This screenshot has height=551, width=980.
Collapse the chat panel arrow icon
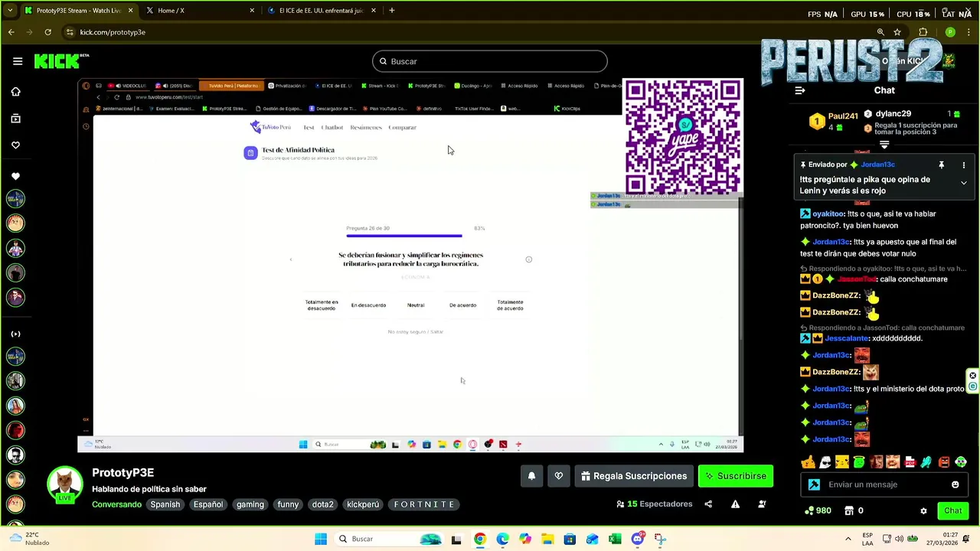click(800, 90)
